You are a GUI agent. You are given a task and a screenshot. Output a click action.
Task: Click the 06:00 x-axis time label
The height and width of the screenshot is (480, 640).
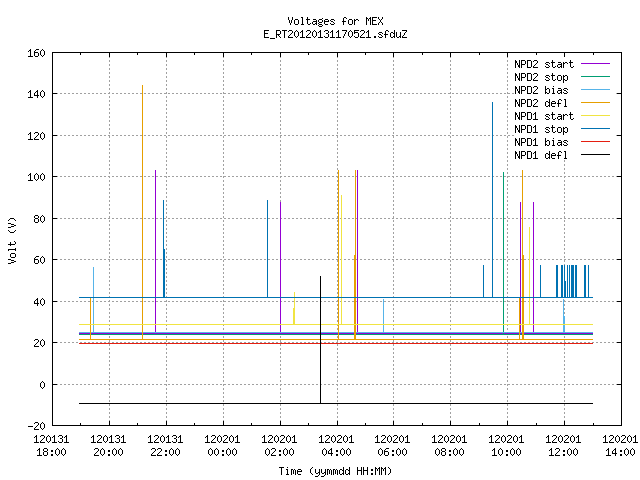coord(392,452)
